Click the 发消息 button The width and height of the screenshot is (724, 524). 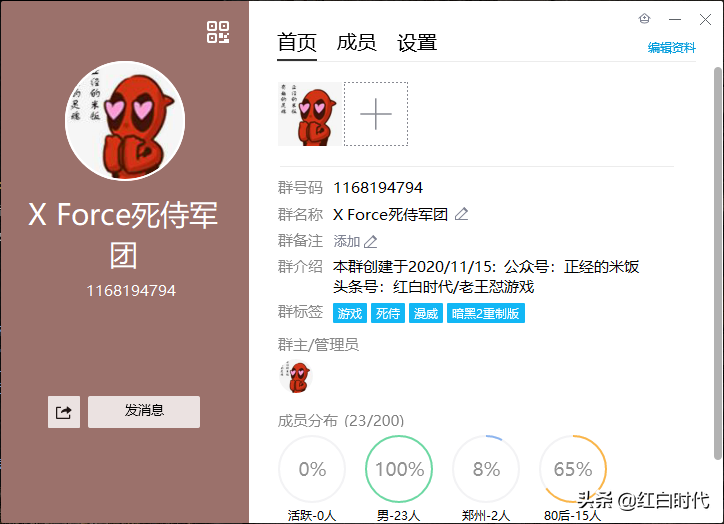pos(144,411)
